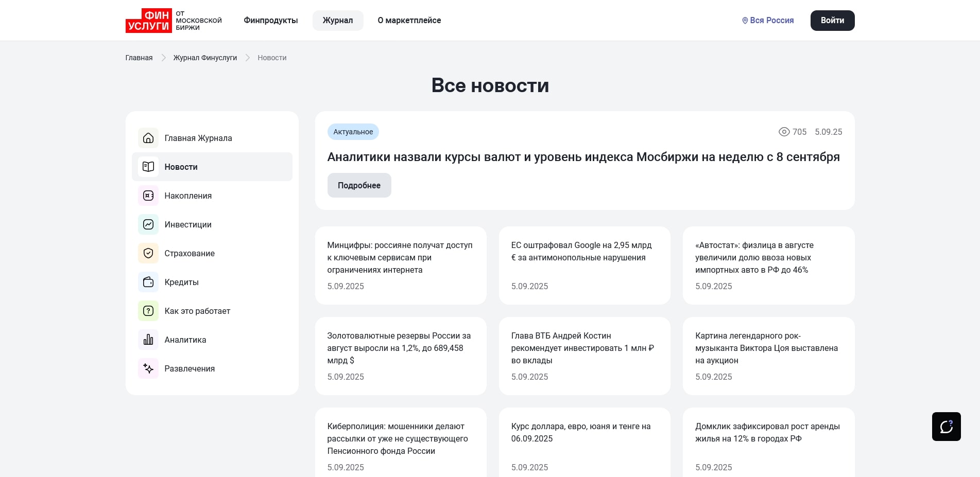Click the Главная Журнала house icon
The height and width of the screenshot is (477, 980).
click(x=148, y=138)
